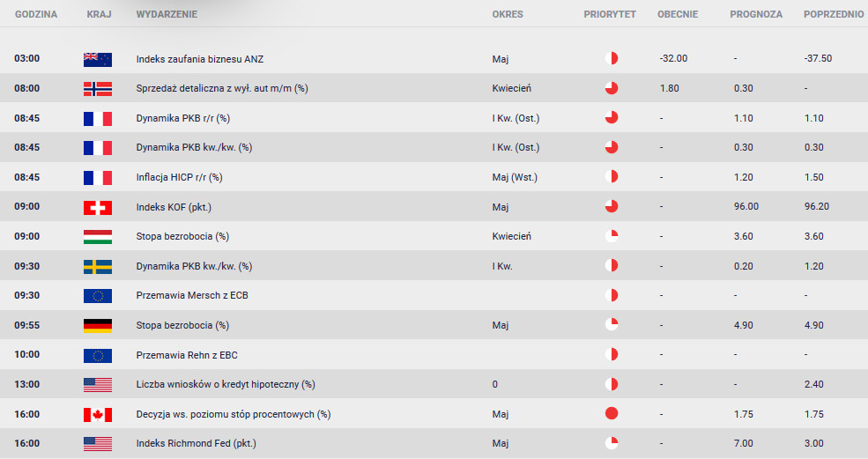This screenshot has height=459, width=868.
Task: Click the New Zealand flag icon
Action: 98,59
